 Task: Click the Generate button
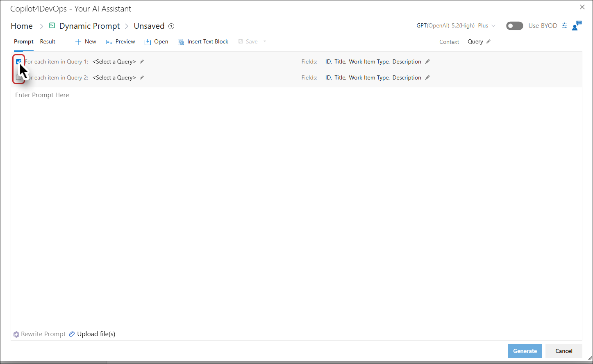click(x=525, y=351)
